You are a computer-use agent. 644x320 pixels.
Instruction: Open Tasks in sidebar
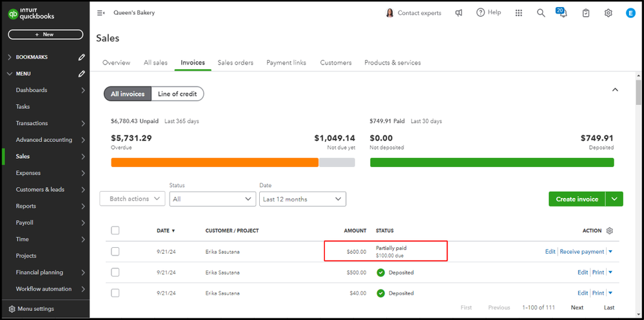23,106
